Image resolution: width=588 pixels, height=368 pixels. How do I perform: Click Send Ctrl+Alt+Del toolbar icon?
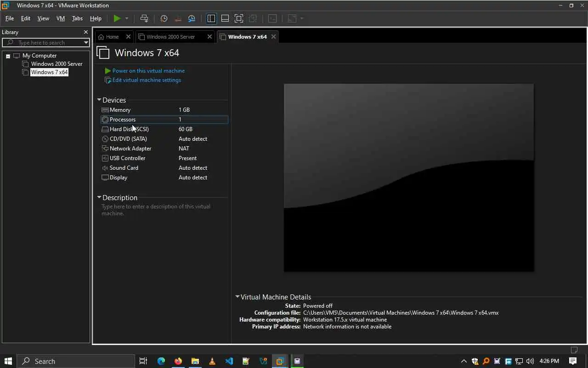pos(144,18)
